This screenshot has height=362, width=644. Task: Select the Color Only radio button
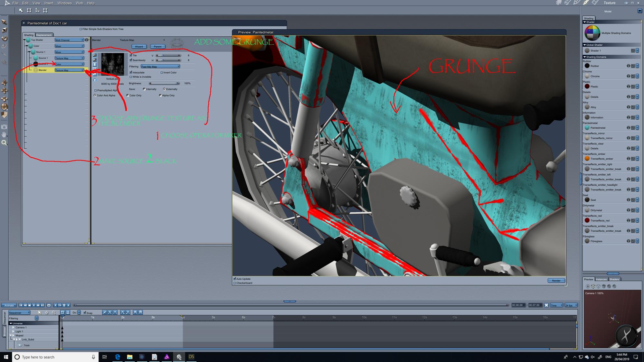[128, 96]
